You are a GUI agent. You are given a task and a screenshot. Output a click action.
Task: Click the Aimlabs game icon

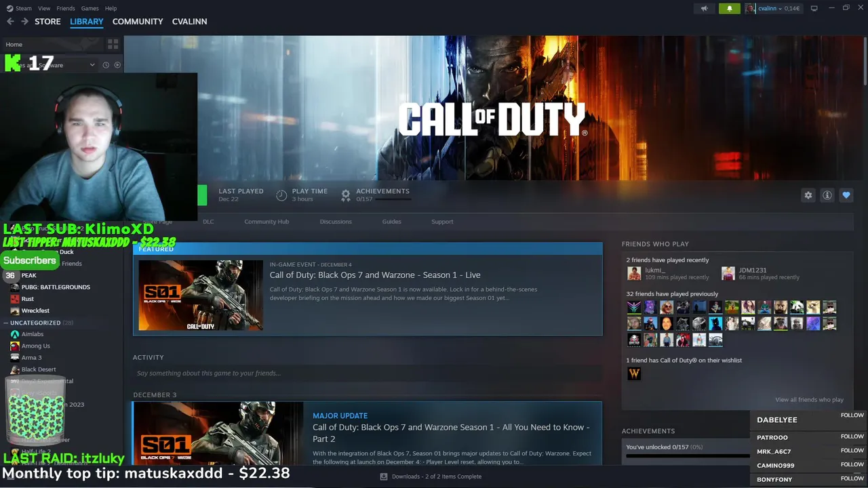tap(15, 334)
